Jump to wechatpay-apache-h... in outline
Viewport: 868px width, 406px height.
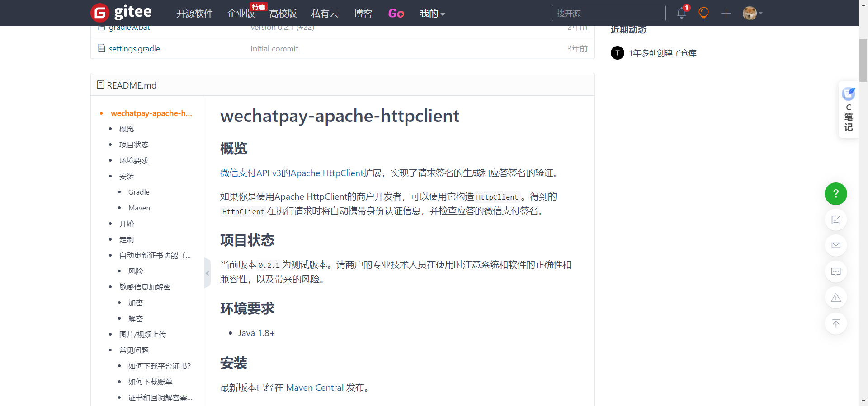(x=151, y=113)
